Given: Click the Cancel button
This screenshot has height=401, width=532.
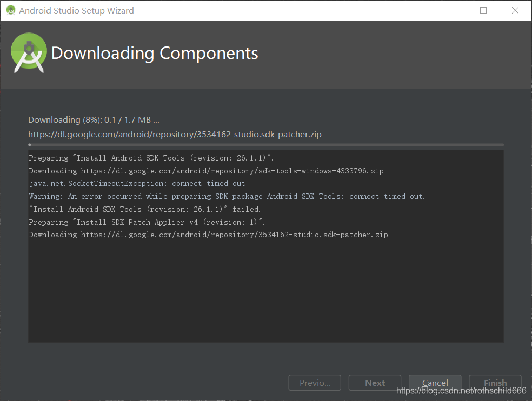Looking at the screenshot, I should (435, 383).
